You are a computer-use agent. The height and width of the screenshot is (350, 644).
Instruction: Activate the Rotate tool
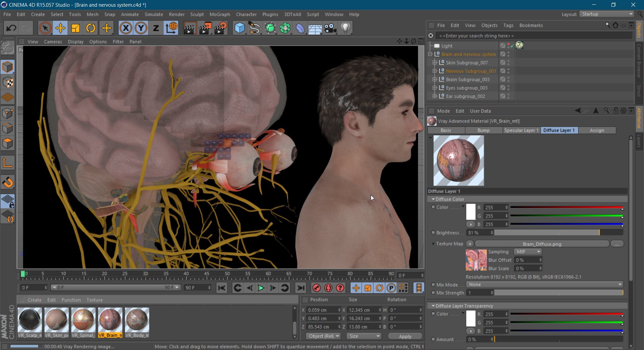click(x=91, y=28)
